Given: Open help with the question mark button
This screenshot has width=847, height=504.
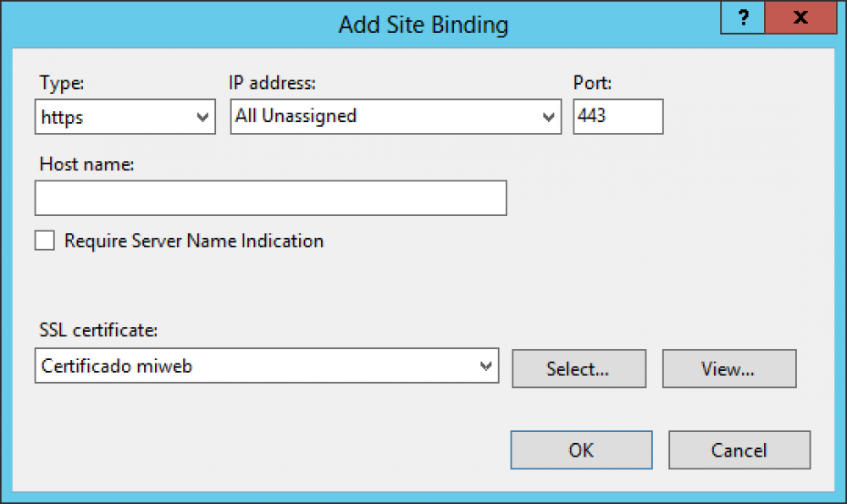Looking at the screenshot, I should [743, 17].
